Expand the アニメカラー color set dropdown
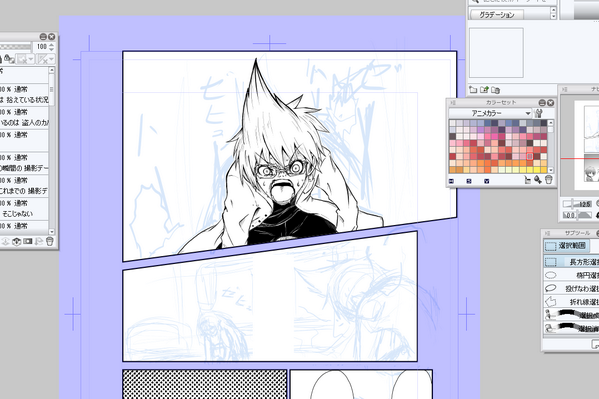599x399 pixels. (x=491, y=113)
